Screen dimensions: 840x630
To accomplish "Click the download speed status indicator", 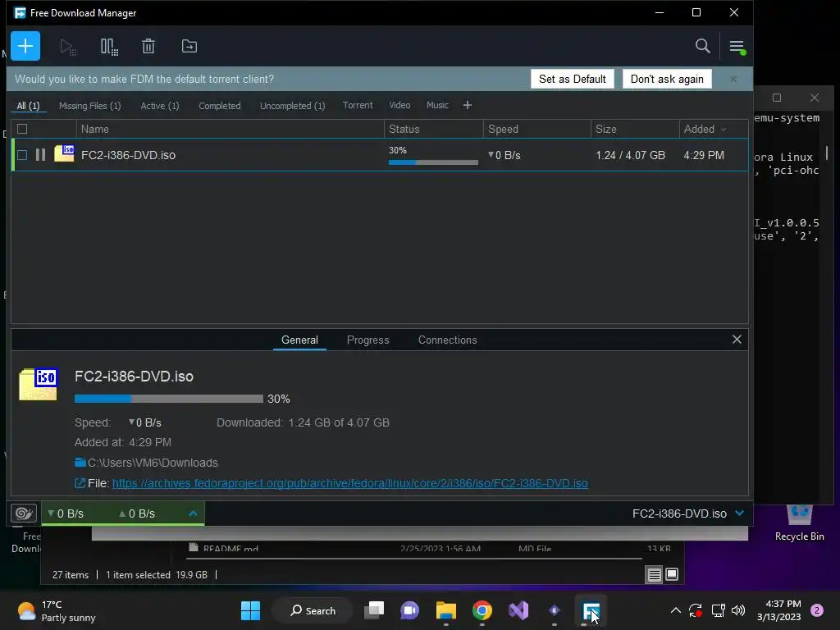I will click(x=66, y=514).
